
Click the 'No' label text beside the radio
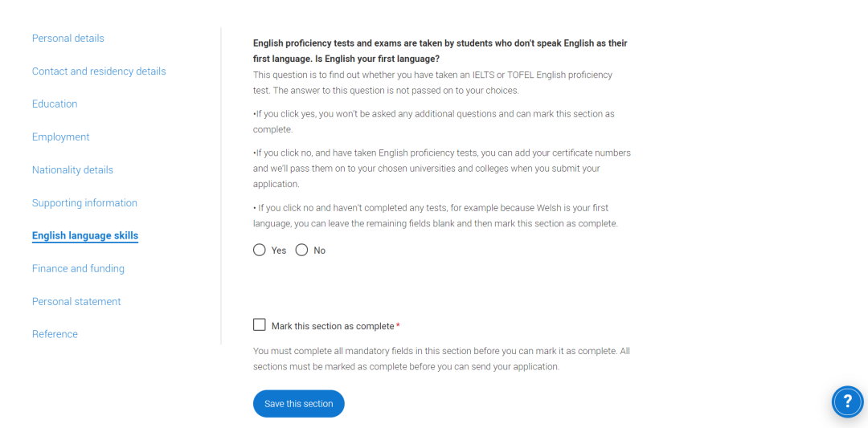click(319, 251)
